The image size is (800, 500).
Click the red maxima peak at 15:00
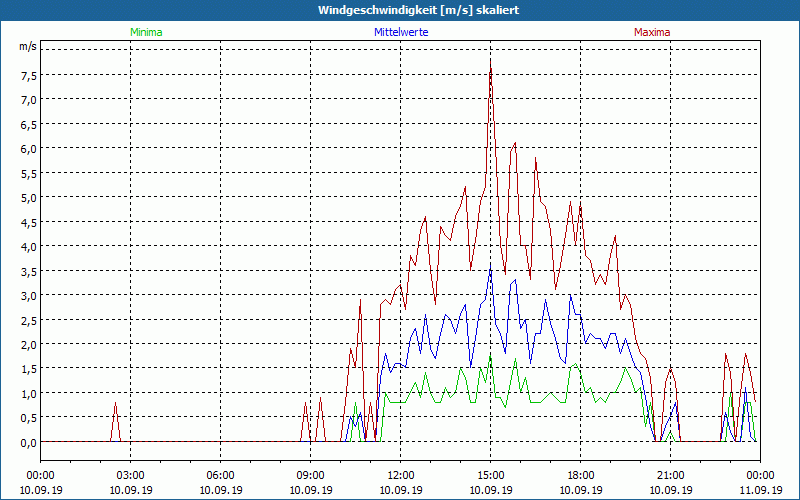491,61
